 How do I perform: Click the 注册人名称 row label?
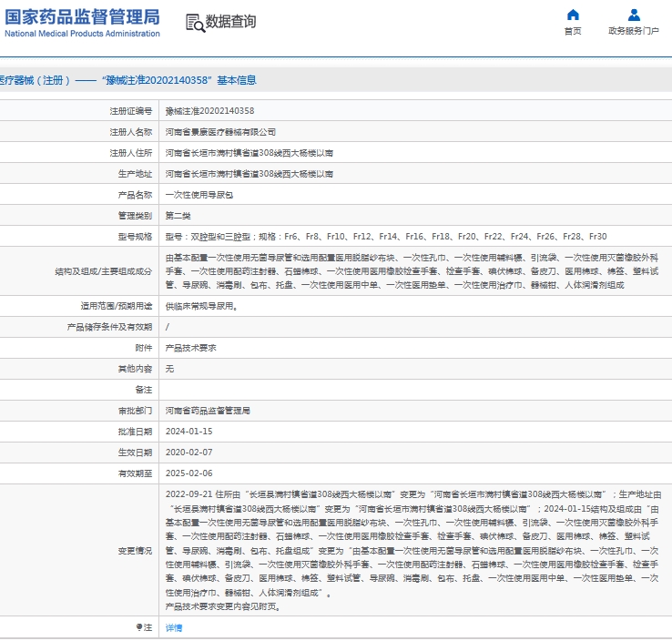[x=131, y=132]
